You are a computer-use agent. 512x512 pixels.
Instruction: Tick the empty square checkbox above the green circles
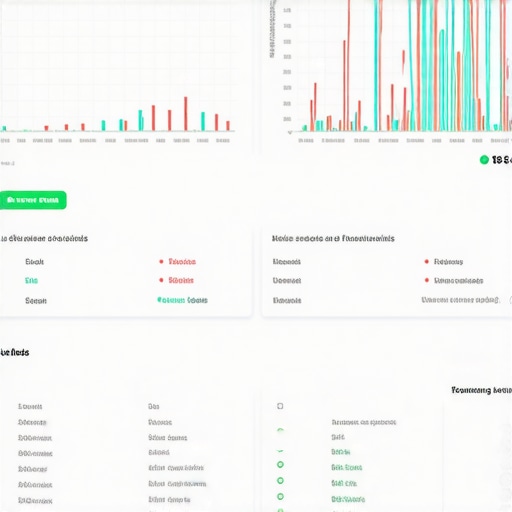(280, 406)
